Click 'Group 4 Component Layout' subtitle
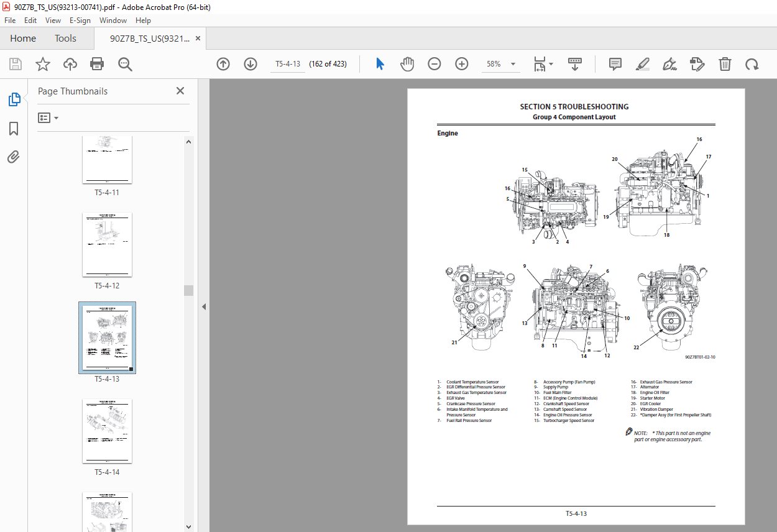 point(574,117)
